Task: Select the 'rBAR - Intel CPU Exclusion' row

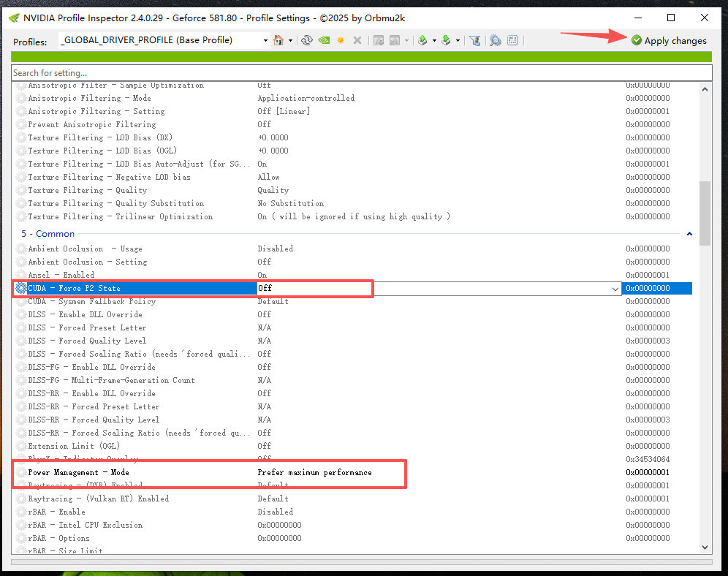Action: click(x=353, y=525)
